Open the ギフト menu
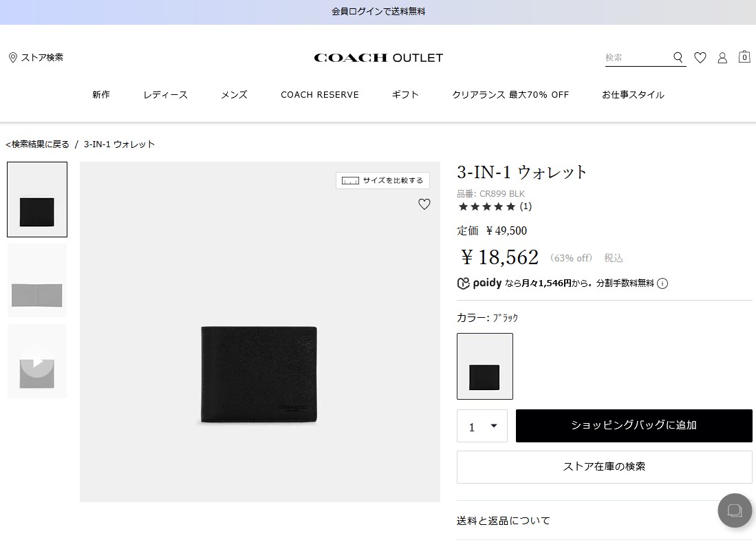Image resolution: width=756 pixels, height=549 pixels. click(x=405, y=94)
